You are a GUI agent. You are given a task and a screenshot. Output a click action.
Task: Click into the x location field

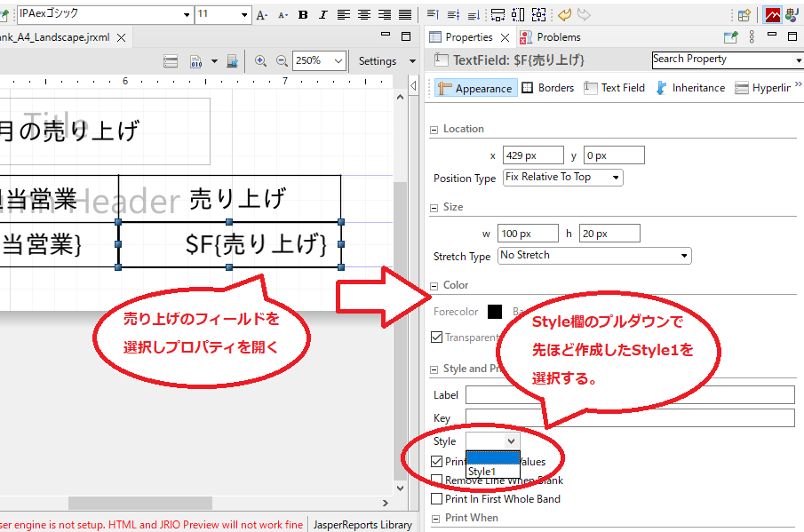coord(533,155)
